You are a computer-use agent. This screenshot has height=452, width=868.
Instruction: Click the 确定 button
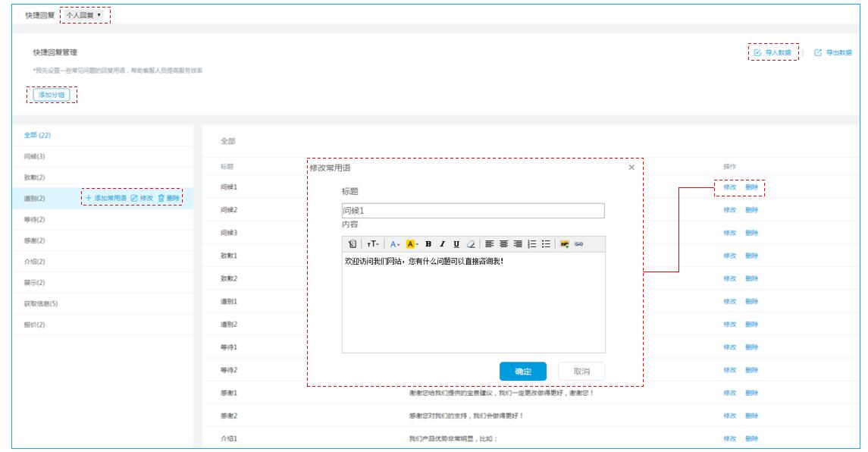(x=523, y=371)
